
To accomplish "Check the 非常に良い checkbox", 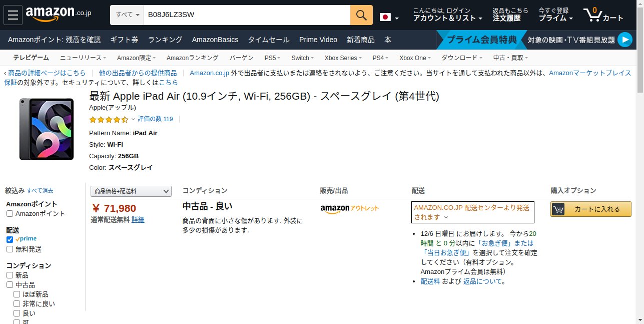I will pyautogui.click(x=17, y=304).
